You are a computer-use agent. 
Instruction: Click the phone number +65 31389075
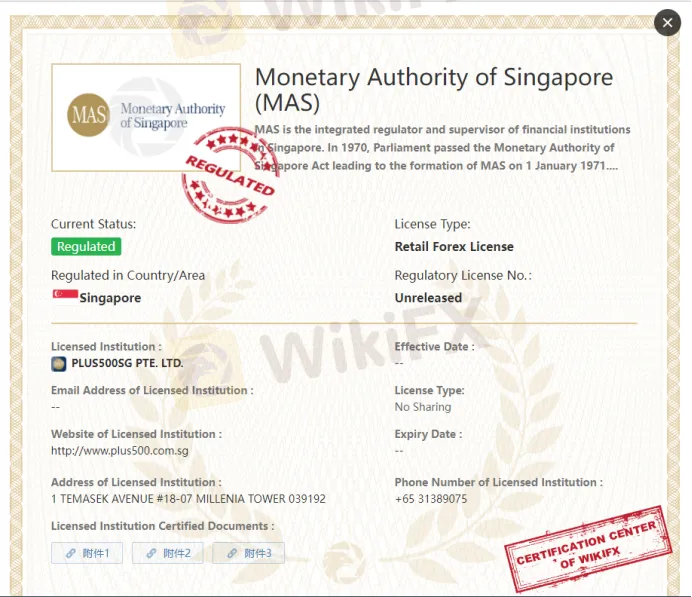431,499
